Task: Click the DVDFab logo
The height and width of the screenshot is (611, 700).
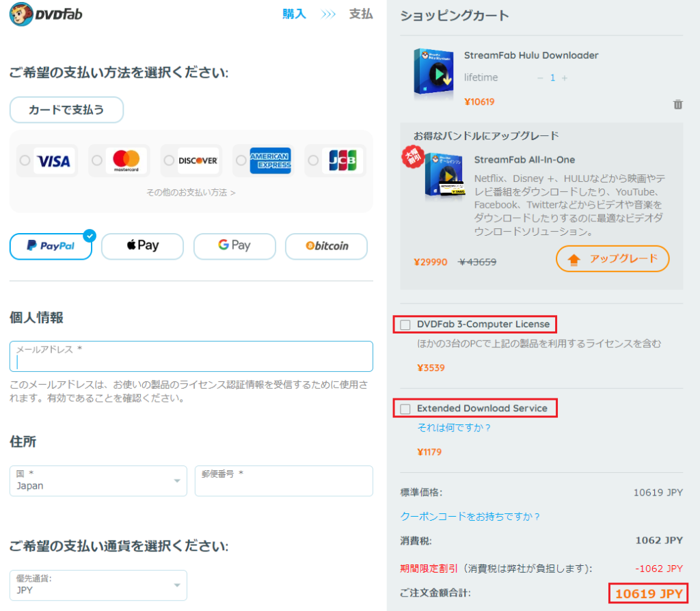Action: [x=46, y=14]
